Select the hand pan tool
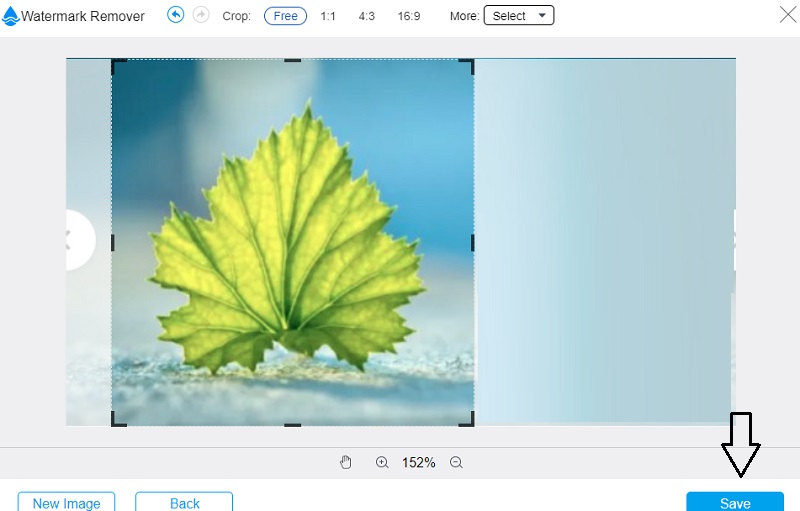Screen dimensions: 800x511 pyautogui.click(x=346, y=462)
